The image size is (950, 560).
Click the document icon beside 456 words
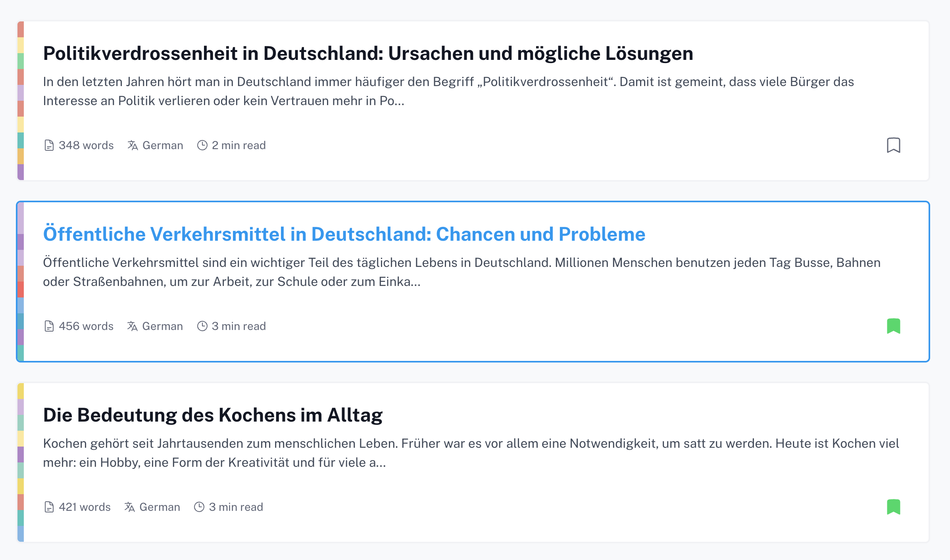pos(49,326)
